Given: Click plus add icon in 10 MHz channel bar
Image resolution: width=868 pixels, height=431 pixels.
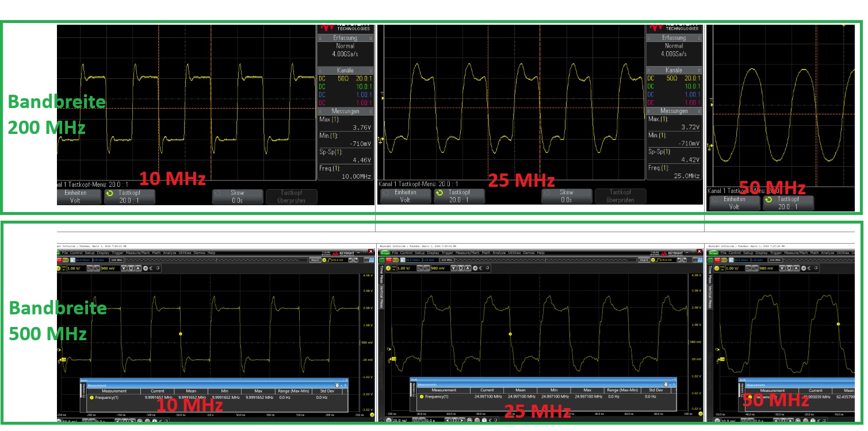Looking at the screenshot, I should click(146, 268).
